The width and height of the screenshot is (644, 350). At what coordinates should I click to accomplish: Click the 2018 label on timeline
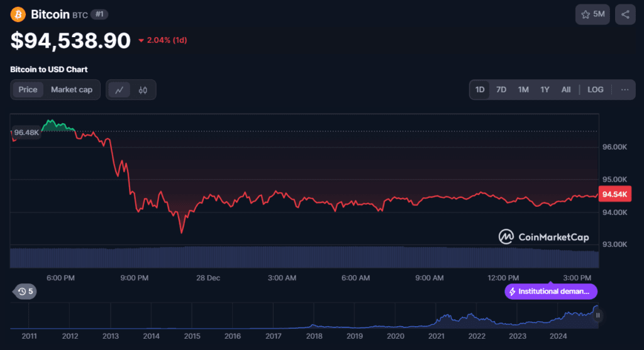click(314, 336)
